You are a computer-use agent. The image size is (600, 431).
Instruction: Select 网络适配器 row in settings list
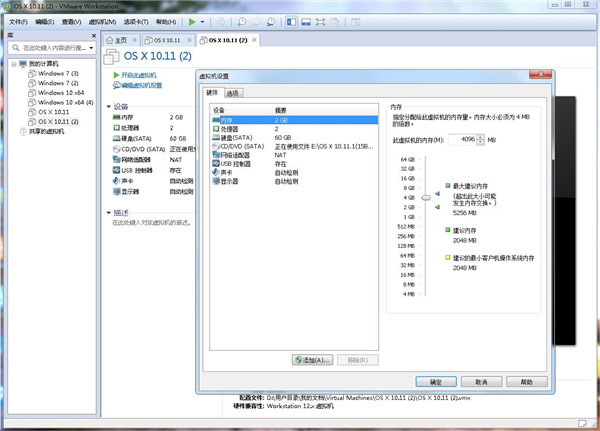[x=294, y=155]
